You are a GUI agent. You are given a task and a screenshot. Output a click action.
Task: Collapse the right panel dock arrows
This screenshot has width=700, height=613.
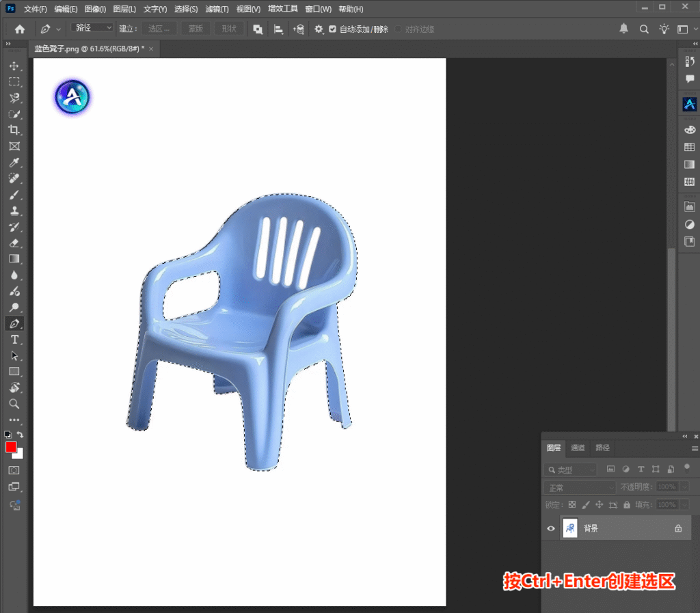point(695,44)
